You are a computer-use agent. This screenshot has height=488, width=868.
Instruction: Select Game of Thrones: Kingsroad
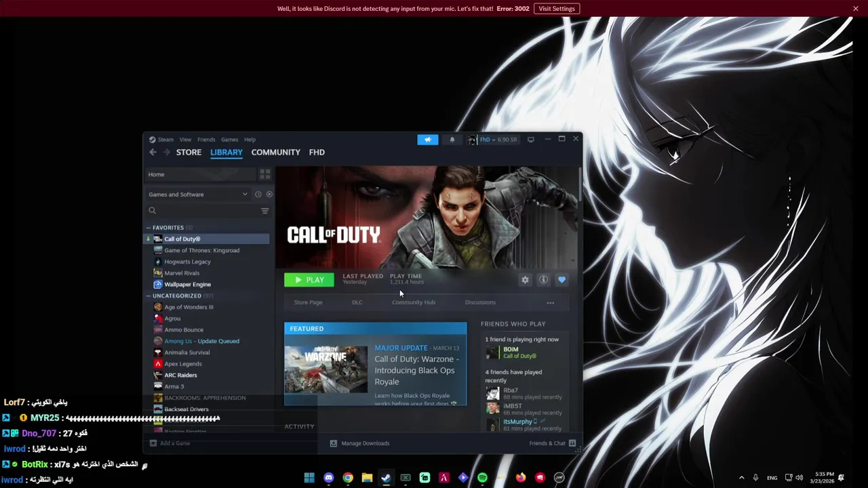201,251
